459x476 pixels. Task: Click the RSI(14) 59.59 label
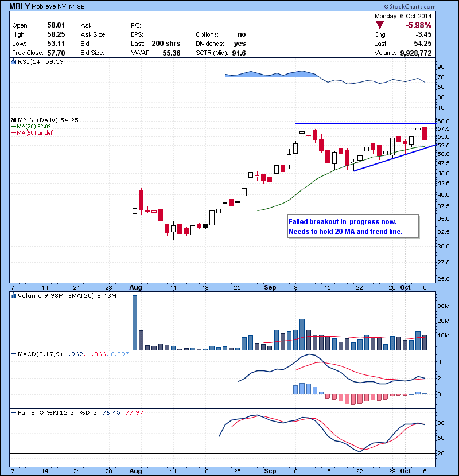pyautogui.click(x=40, y=61)
